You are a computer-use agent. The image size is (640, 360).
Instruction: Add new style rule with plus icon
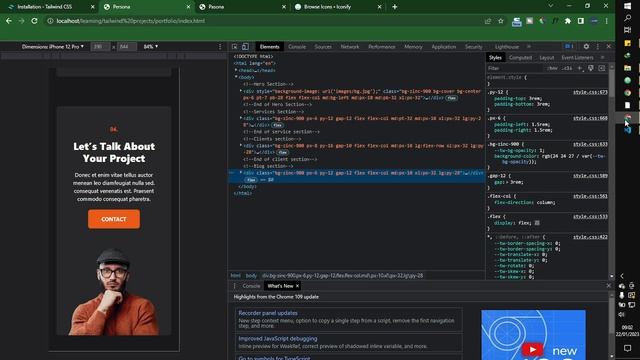click(580, 68)
